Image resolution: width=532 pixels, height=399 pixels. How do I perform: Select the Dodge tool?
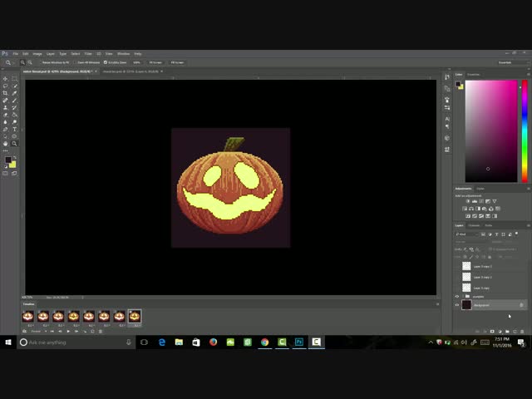[15, 122]
